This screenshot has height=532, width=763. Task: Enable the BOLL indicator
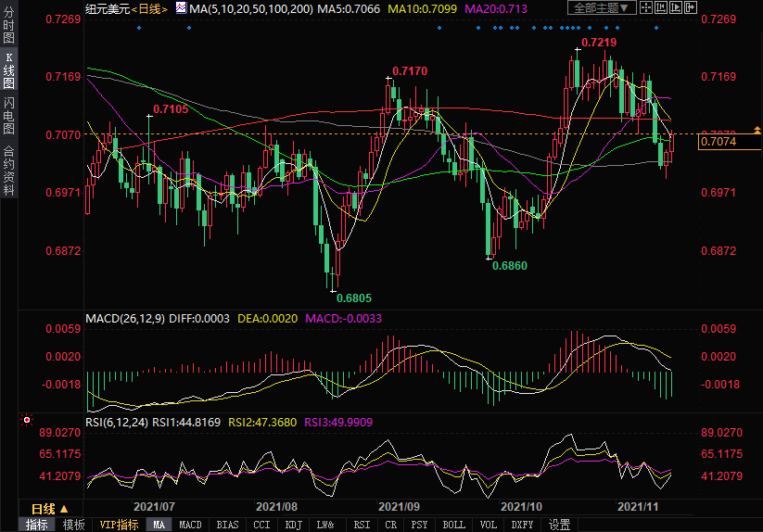pyautogui.click(x=454, y=525)
